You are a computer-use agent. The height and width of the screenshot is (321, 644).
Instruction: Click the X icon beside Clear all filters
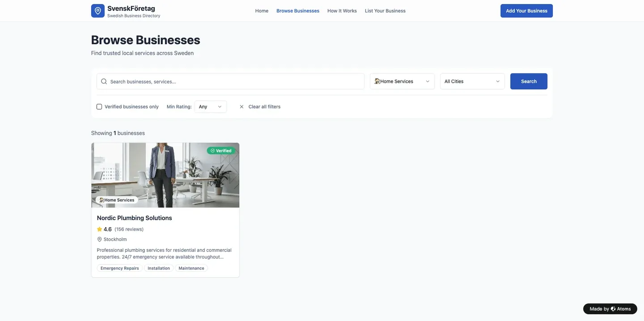tap(241, 107)
